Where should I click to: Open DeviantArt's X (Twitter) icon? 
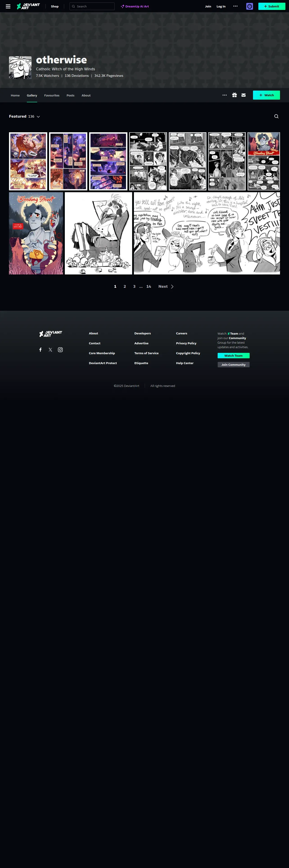[x=50, y=350]
